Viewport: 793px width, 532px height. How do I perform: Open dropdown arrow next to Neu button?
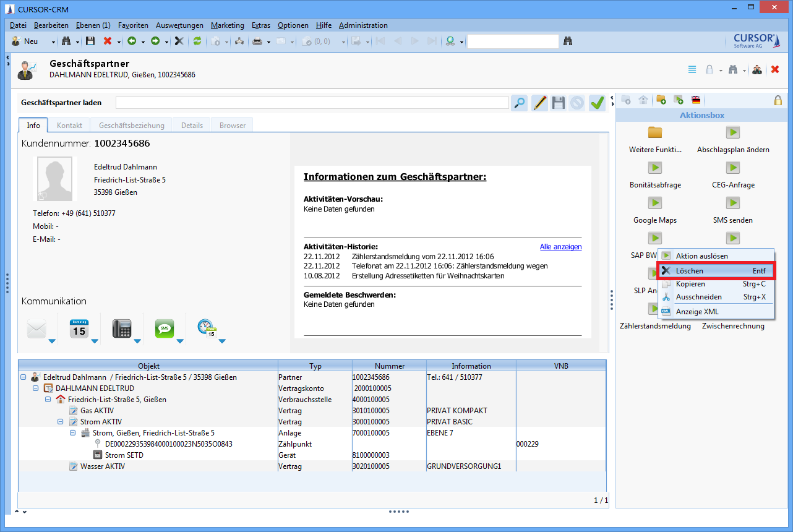(x=53, y=42)
